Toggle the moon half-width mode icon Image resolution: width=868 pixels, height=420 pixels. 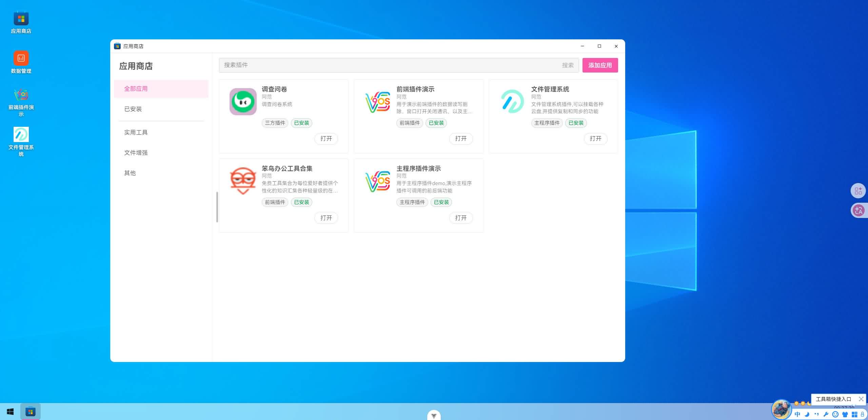pos(807,414)
